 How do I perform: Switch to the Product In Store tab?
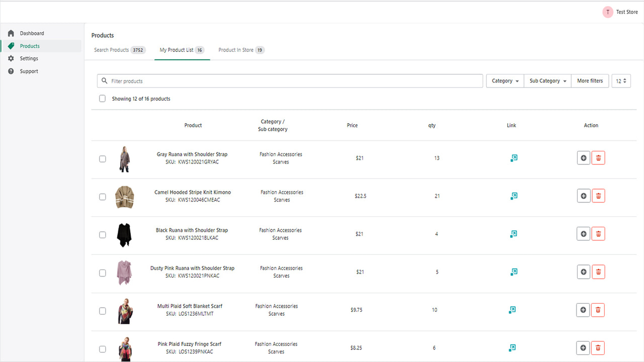[240, 50]
